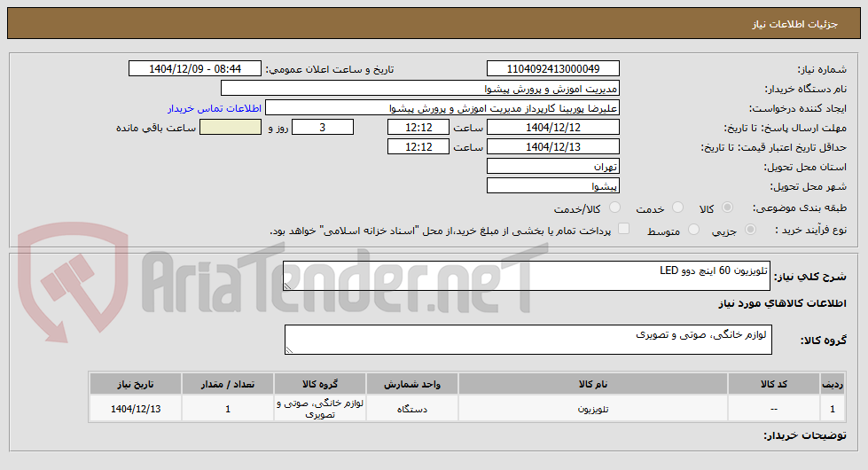Viewport: 868px width, 470px height.
Task: Click the گروه کالا column header
Action: click(320, 384)
